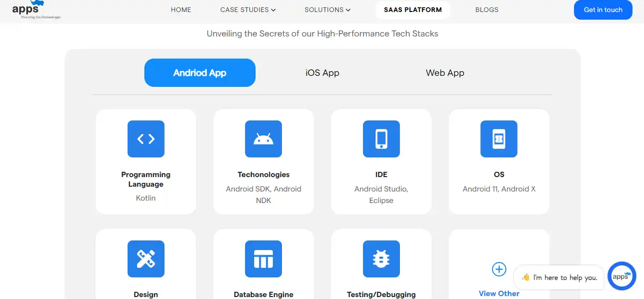The image size is (644, 299).
Task: Expand the Solutions dropdown menu
Action: click(x=328, y=10)
